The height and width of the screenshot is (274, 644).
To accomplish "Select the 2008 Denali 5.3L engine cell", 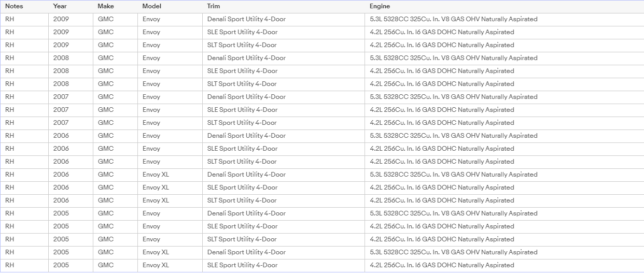I will tap(505, 58).
